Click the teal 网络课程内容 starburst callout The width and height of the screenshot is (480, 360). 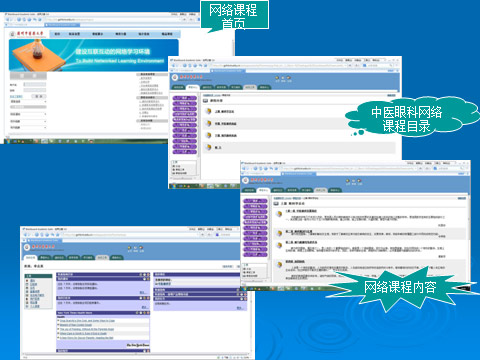[x=399, y=287]
